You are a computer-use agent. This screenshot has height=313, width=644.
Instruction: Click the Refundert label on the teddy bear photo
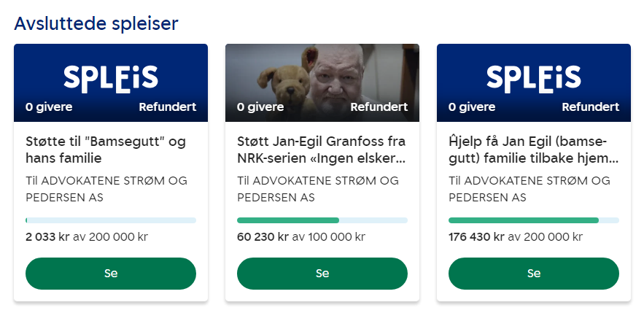[x=379, y=107]
